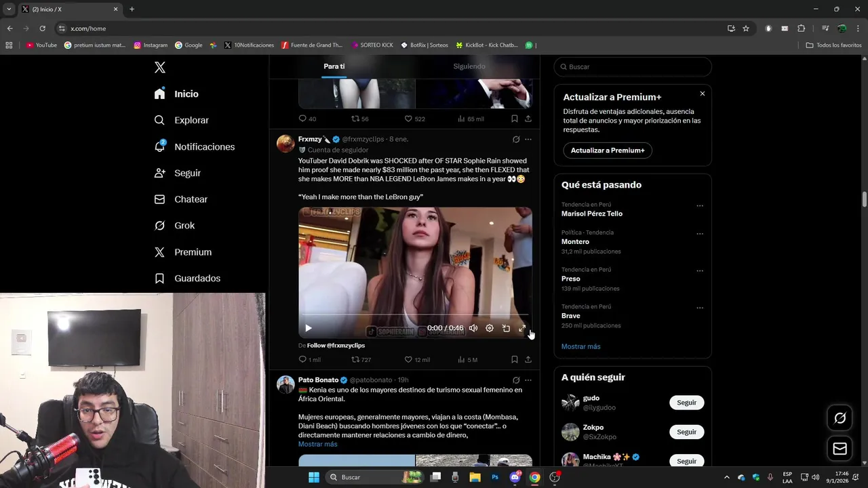Repost the Frxmzy post with 727 reposts
The width and height of the screenshot is (868, 488).
tap(361, 360)
